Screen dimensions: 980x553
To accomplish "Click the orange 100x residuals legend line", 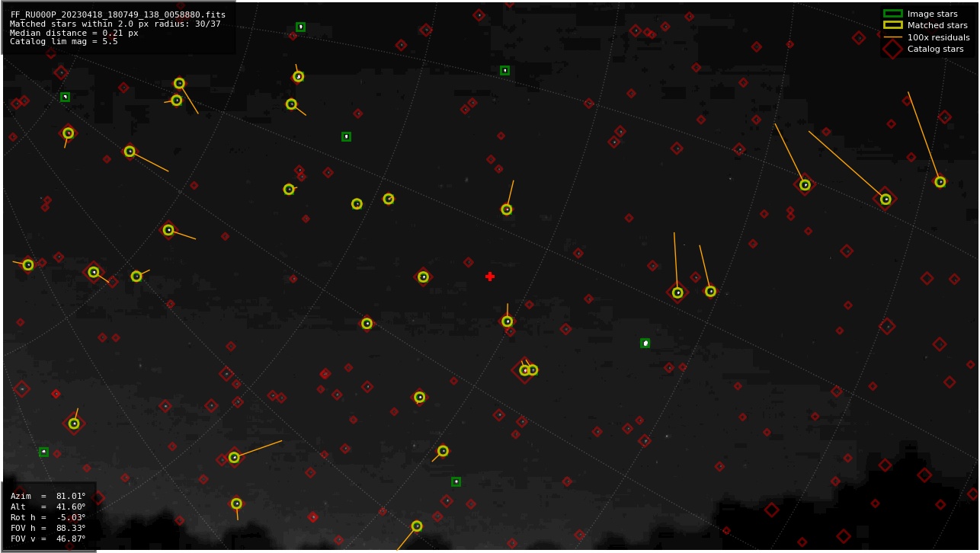I will pos(892,37).
